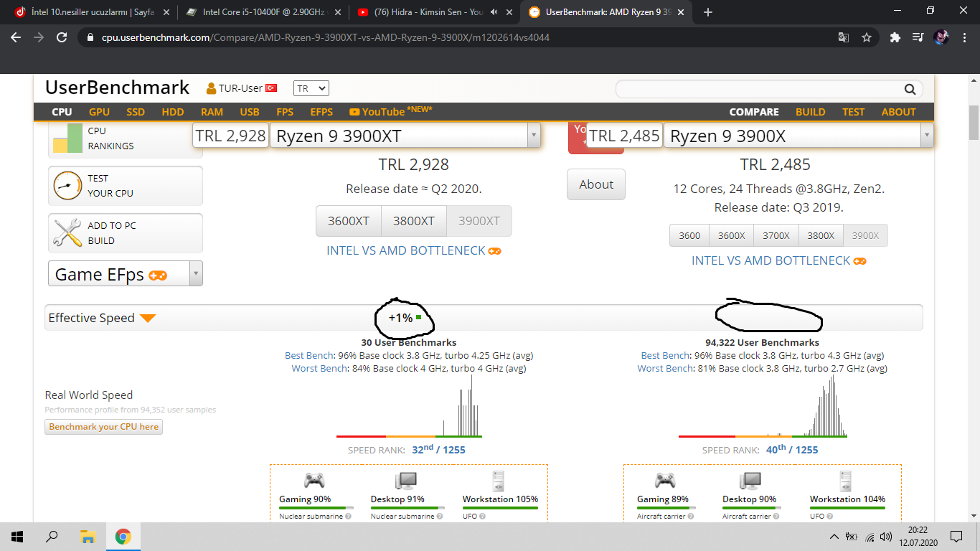Click the 3900XT Desktop 91% monitor icon
The image size is (980, 551).
point(406,481)
